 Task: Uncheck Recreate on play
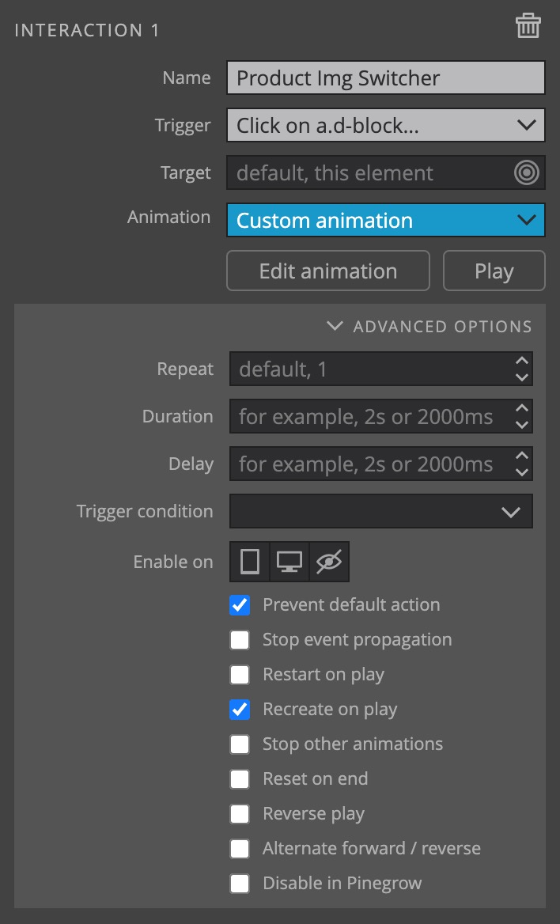tap(240, 709)
